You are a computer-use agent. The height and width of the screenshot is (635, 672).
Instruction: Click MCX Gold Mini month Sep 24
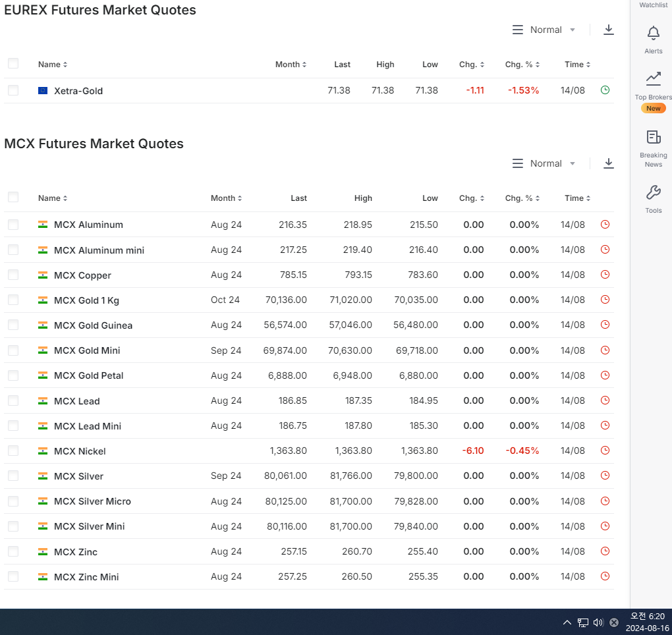coord(226,350)
